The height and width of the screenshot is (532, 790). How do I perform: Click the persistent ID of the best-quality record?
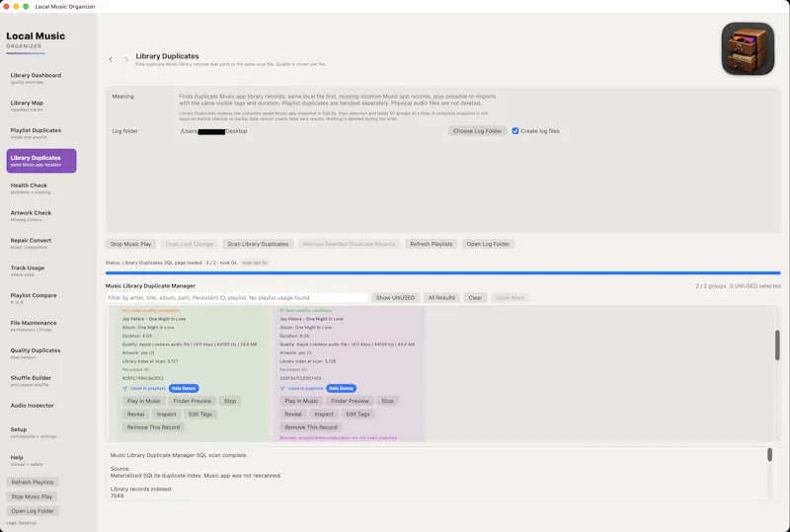click(x=301, y=378)
